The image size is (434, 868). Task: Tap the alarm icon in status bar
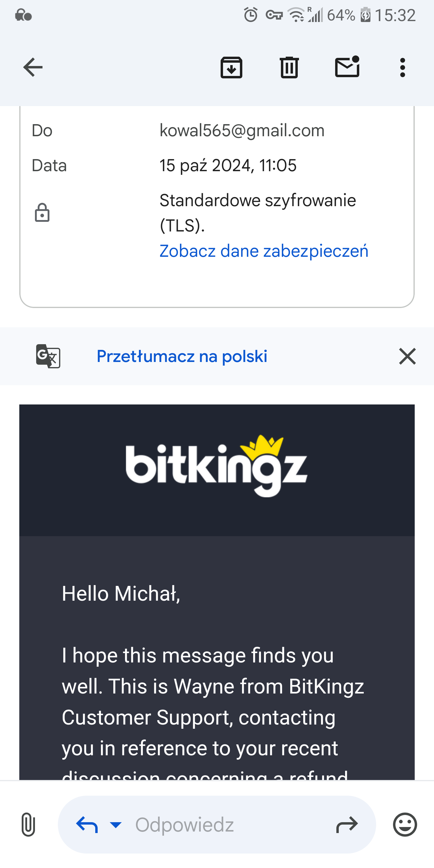point(250,15)
